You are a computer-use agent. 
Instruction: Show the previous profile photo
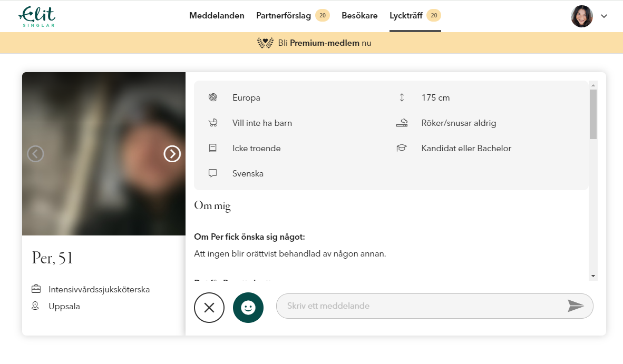point(35,154)
